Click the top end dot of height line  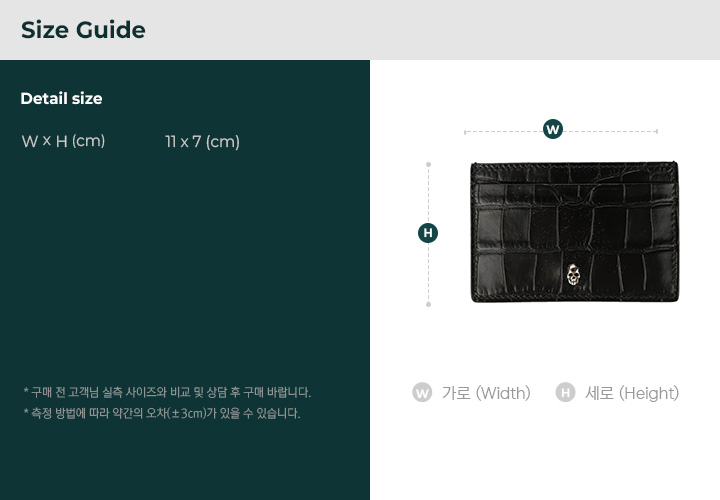pos(428,164)
